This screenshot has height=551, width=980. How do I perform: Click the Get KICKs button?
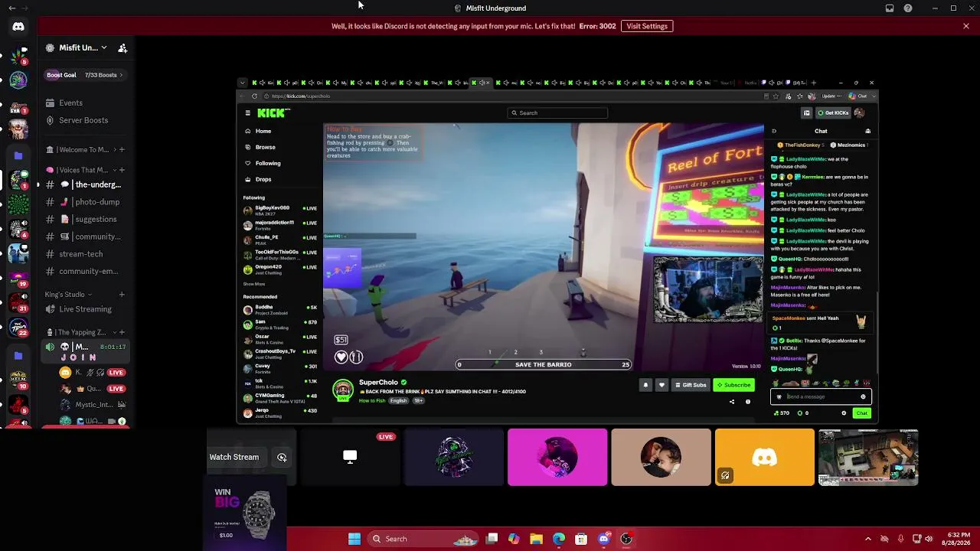(833, 113)
